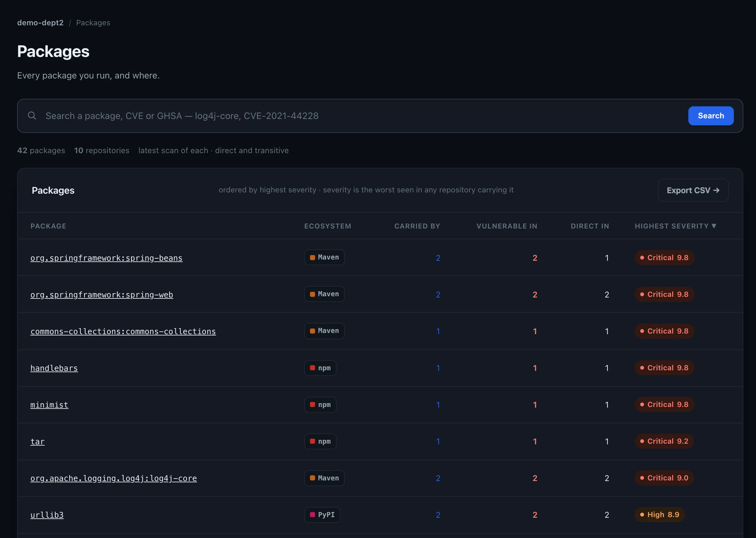Click the carried-by count for urllib3
This screenshot has height=538, width=756.
click(x=438, y=515)
